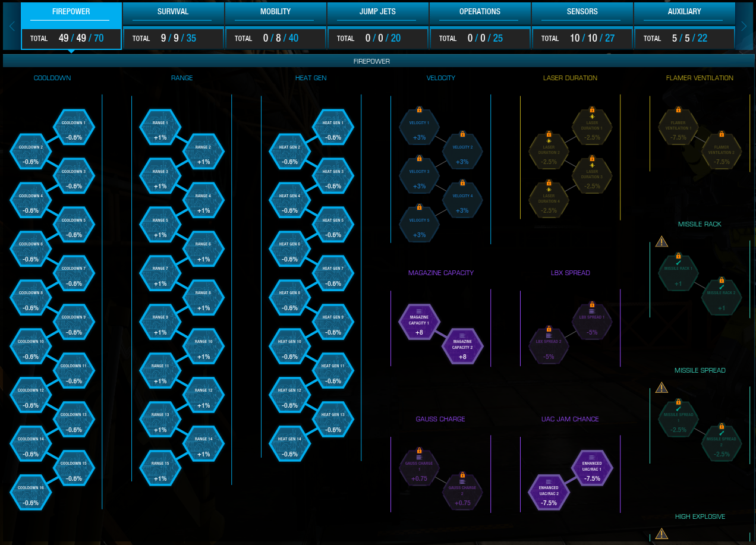Toggle the Enhanced UAC/RAC 2 skill node
The width and height of the screenshot is (756, 545).
549,494
